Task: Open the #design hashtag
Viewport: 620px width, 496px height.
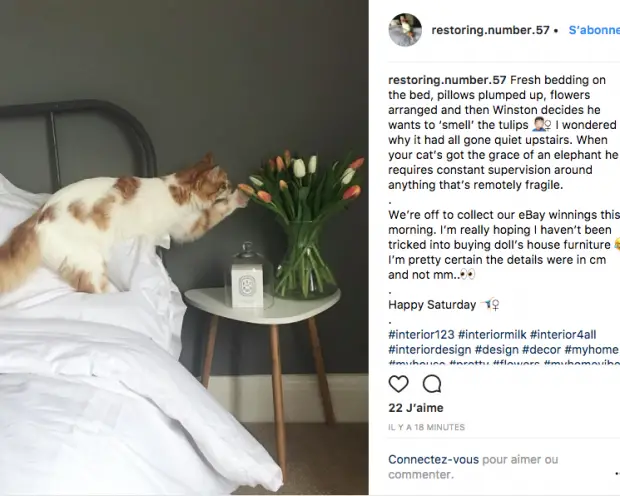Action: (x=497, y=350)
